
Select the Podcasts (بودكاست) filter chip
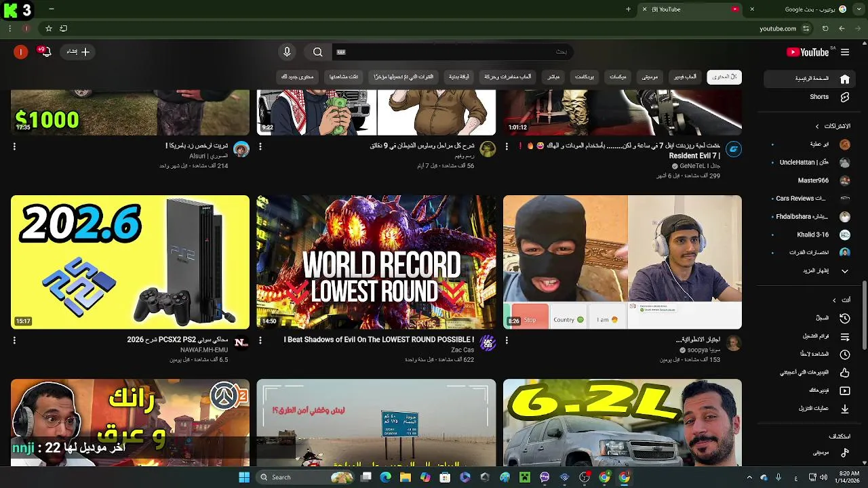pyautogui.click(x=585, y=77)
